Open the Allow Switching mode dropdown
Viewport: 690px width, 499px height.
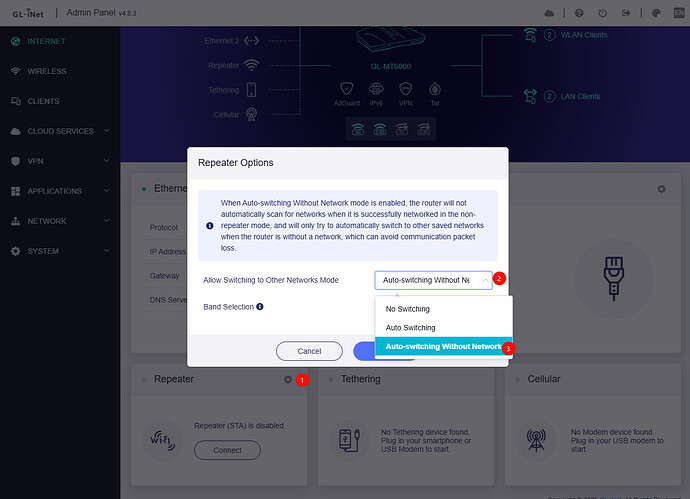tap(433, 280)
